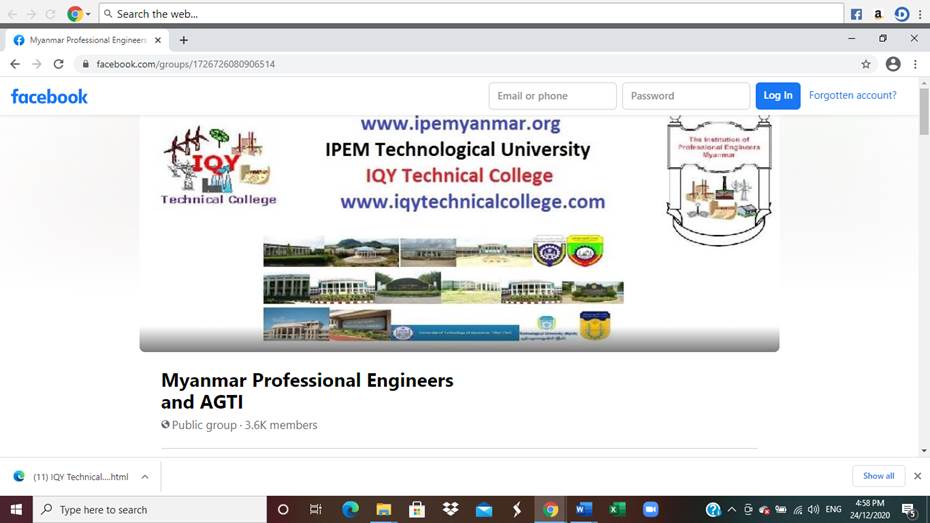The width and height of the screenshot is (930, 523).
Task: Open Chrome's three-dot menu beside profile
Action: click(915, 64)
